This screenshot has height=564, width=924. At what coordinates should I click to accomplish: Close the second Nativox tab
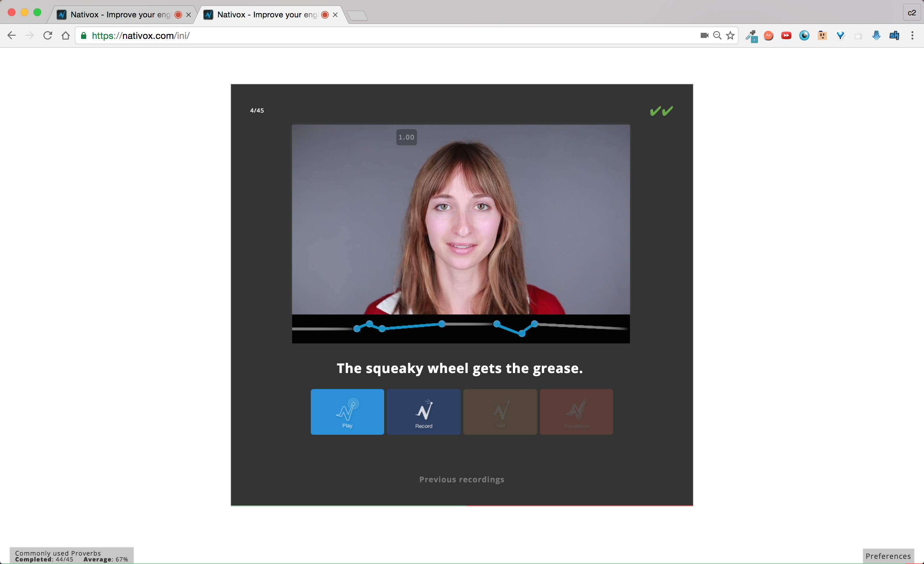pyautogui.click(x=335, y=14)
